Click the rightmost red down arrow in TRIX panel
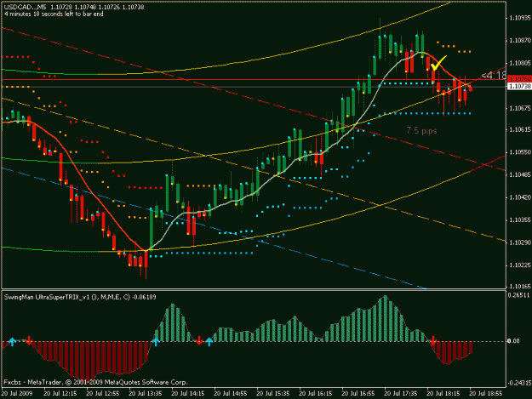Screen dimensions: 532x399 (x=433, y=340)
